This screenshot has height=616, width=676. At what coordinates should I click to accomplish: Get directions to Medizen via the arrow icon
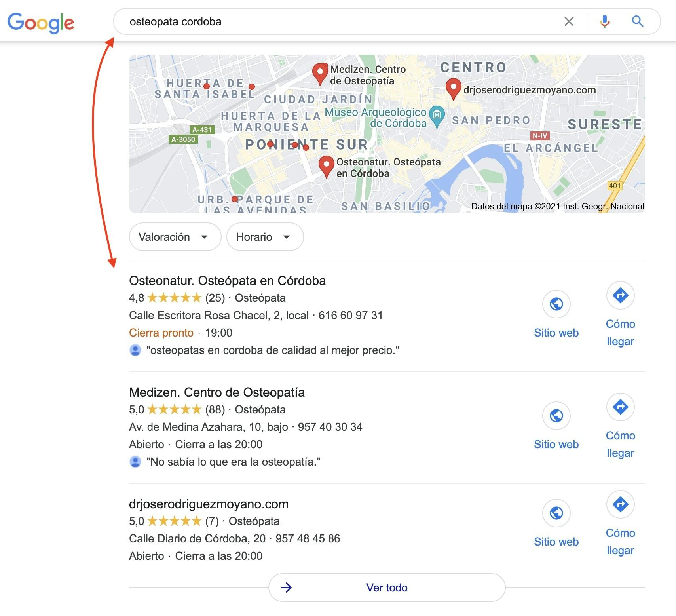(620, 407)
